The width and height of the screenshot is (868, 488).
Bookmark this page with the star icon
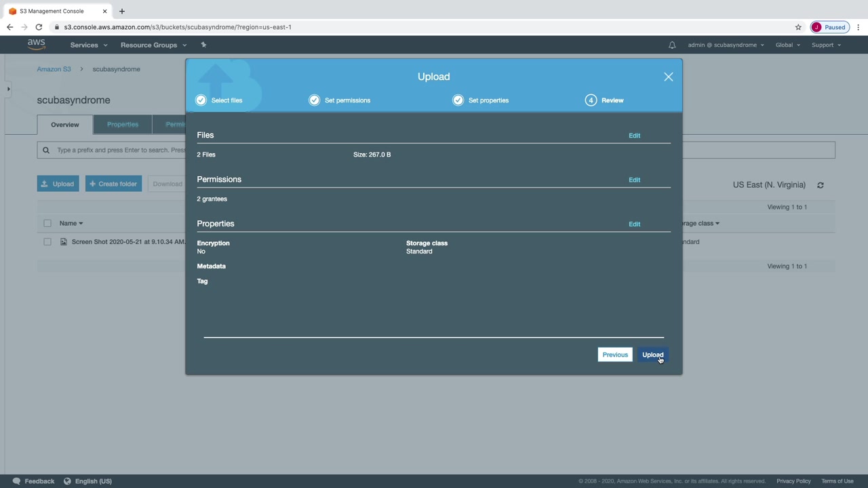pyautogui.click(x=798, y=27)
